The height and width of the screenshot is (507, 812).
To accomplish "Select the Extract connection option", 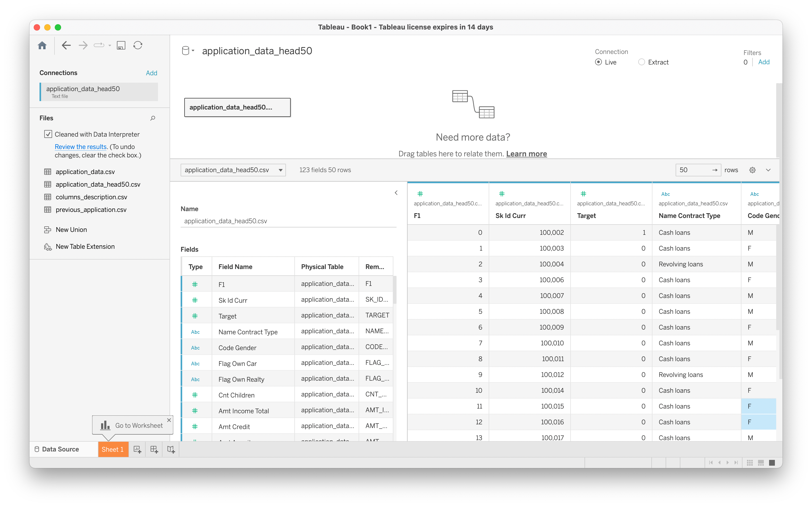I will [x=641, y=62].
